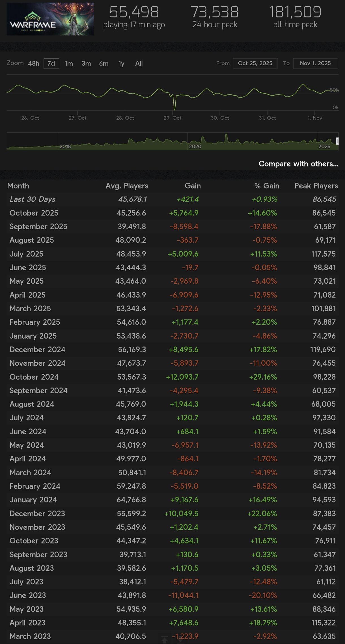Screen dimensions: 345x644
Task: Click March 2025 peak 101,881
Action: [324, 309]
